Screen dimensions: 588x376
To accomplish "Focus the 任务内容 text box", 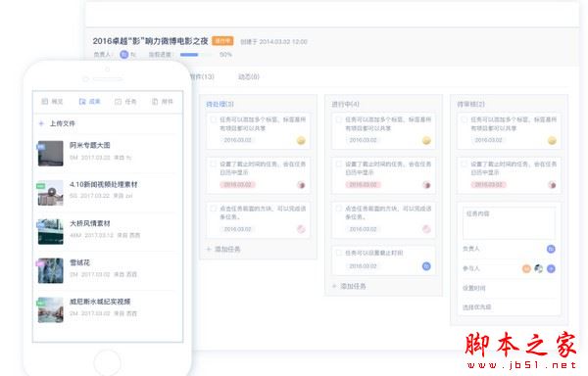I will coord(510,223).
